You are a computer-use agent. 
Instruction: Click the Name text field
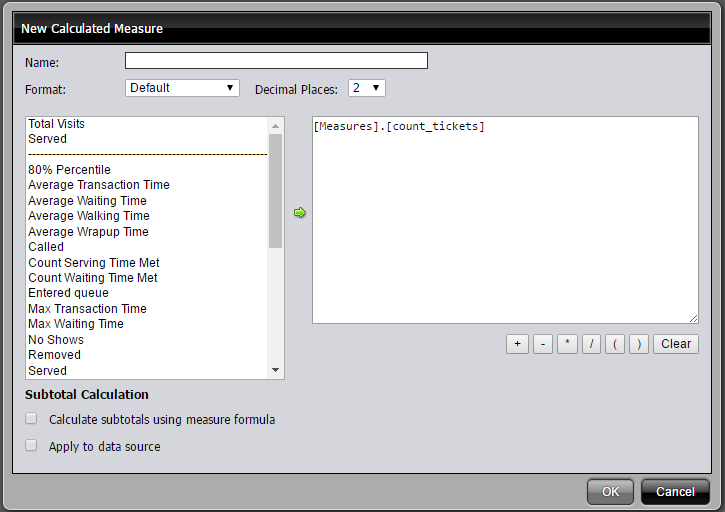coord(276,61)
